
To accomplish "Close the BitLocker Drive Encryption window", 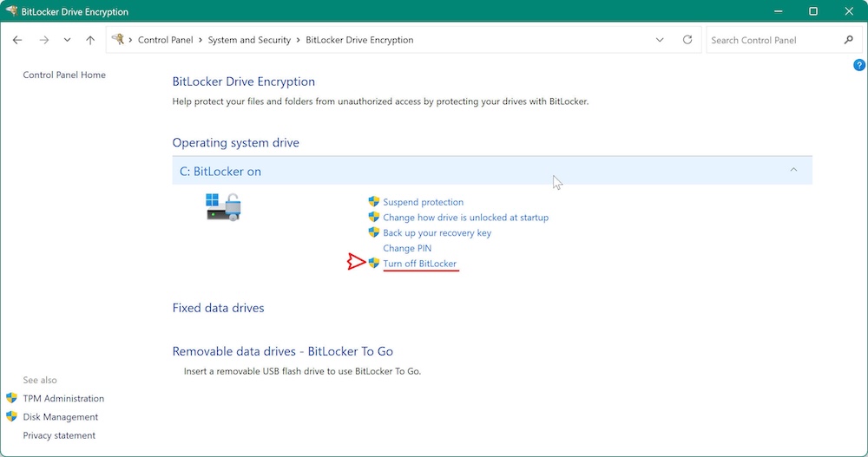I will coord(849,11).
